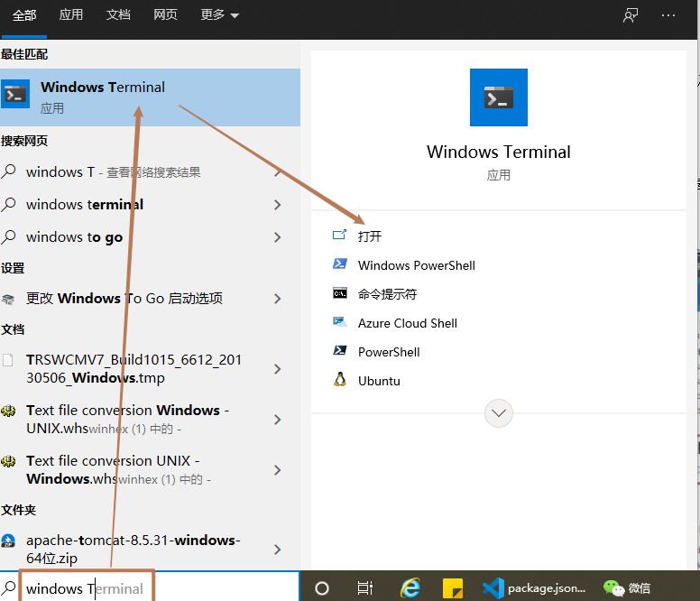Expand Windows To Go 启动选项 arrow
The image size is (700, 601).
[278, 299]
